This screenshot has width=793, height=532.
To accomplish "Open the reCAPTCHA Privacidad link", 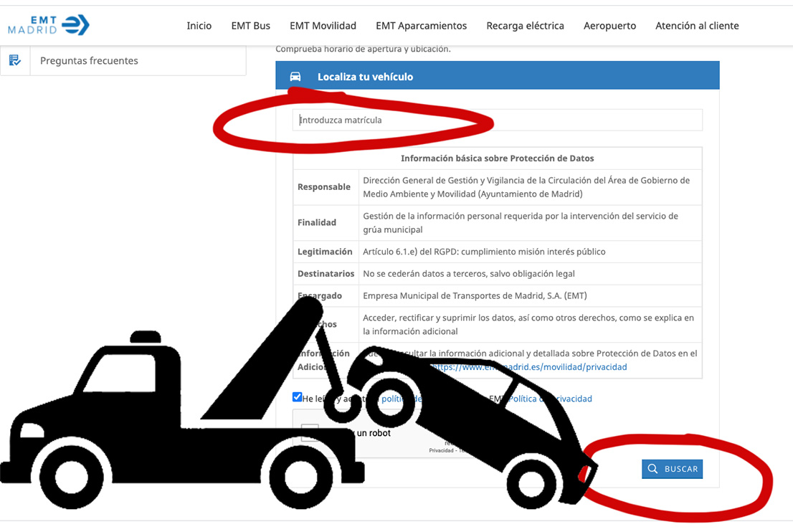I will pyautogui.click(x=441, y=450).
